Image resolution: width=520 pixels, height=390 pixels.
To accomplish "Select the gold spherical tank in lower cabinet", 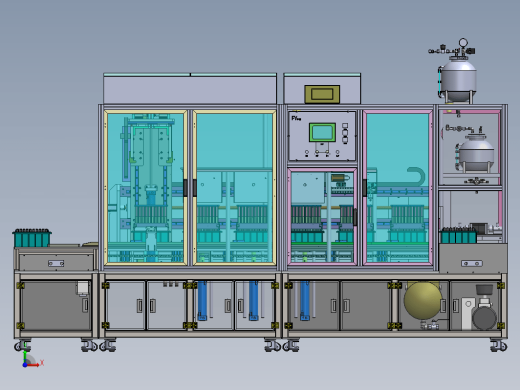I will [x=422, y=300].
